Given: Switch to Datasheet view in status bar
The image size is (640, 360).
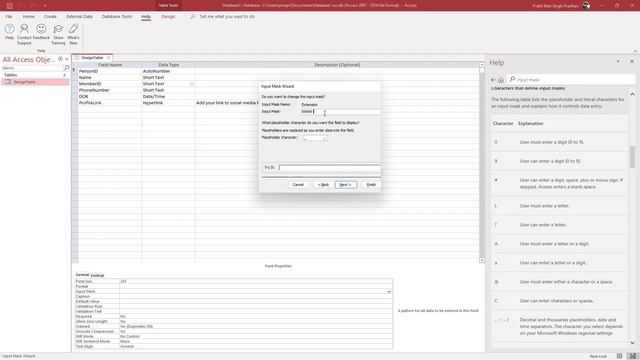Looking at the screenshot, I should tap(619, 356).
